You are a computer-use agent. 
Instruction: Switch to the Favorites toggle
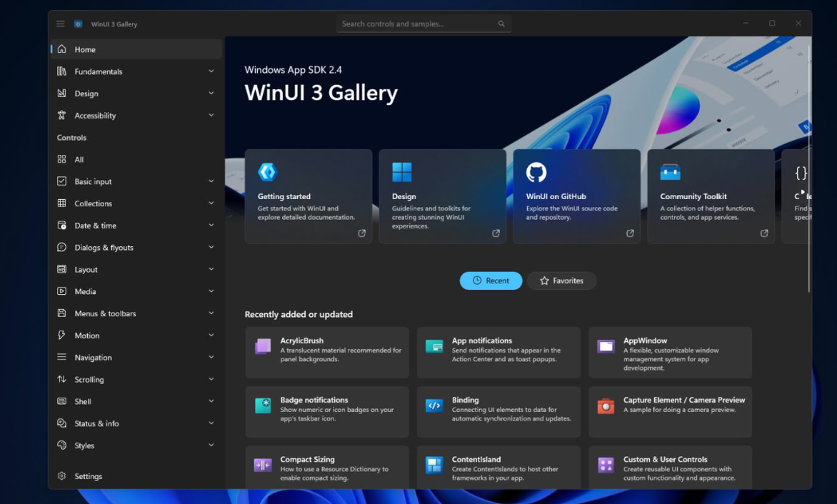561,281
